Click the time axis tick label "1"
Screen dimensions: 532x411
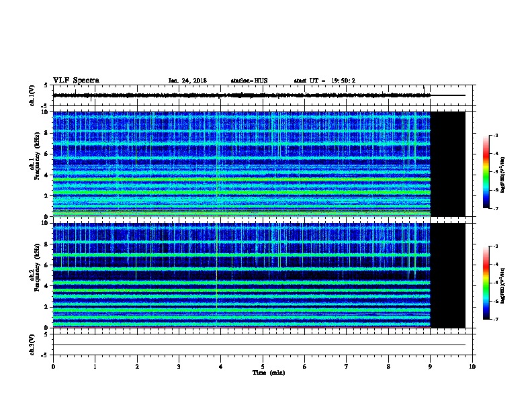(x=95, y=367)
